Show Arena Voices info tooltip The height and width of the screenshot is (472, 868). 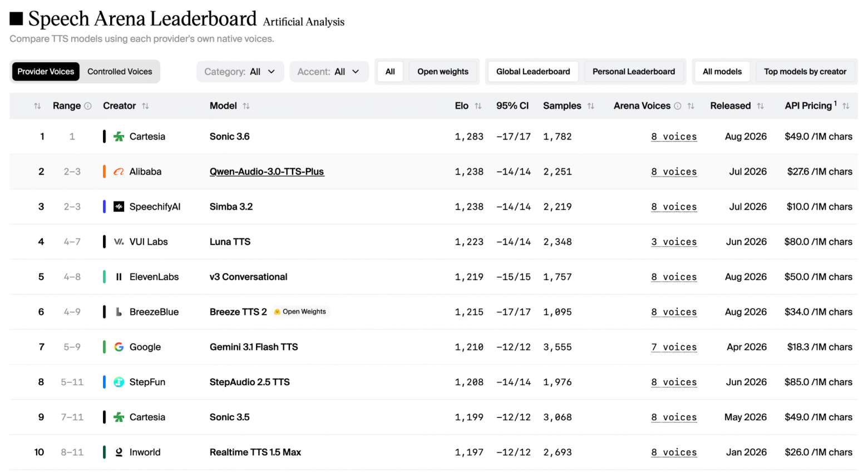(x=678, y=106)
